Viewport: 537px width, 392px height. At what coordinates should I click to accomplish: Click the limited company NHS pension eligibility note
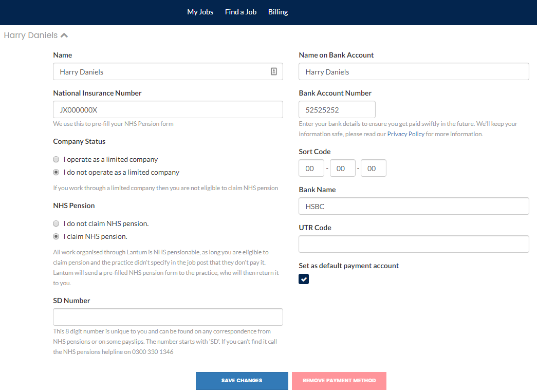pos(165,188)
